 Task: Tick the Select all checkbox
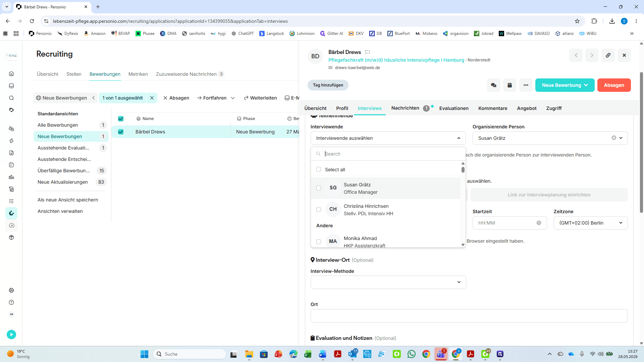pos(319,169)
